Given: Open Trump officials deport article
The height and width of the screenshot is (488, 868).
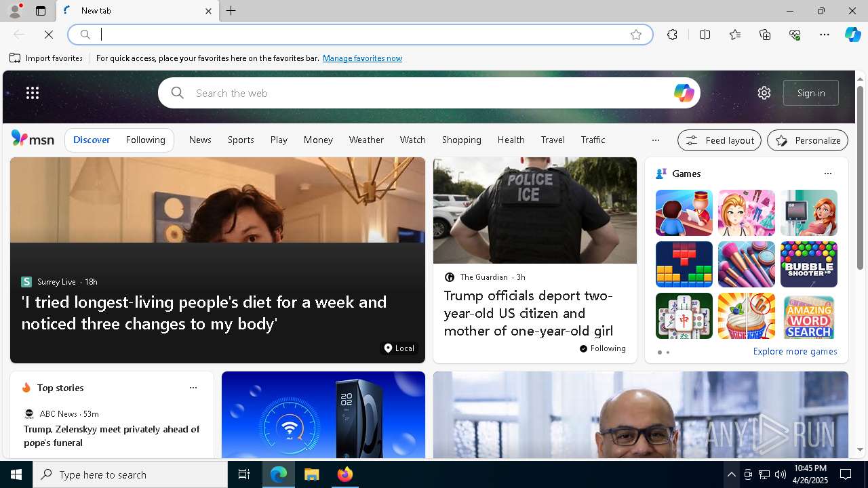Looking at the screenshot, I should [x=528, y=313].
